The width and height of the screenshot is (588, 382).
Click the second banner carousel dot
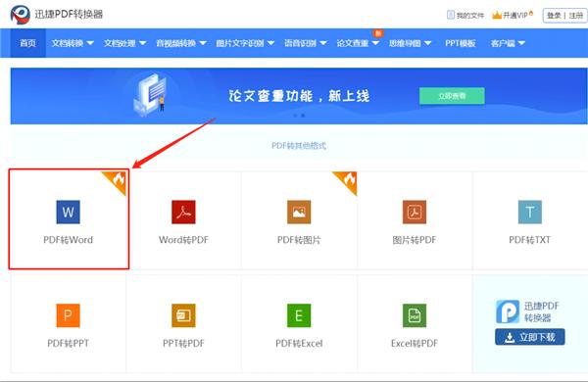[x=303, y=116]
